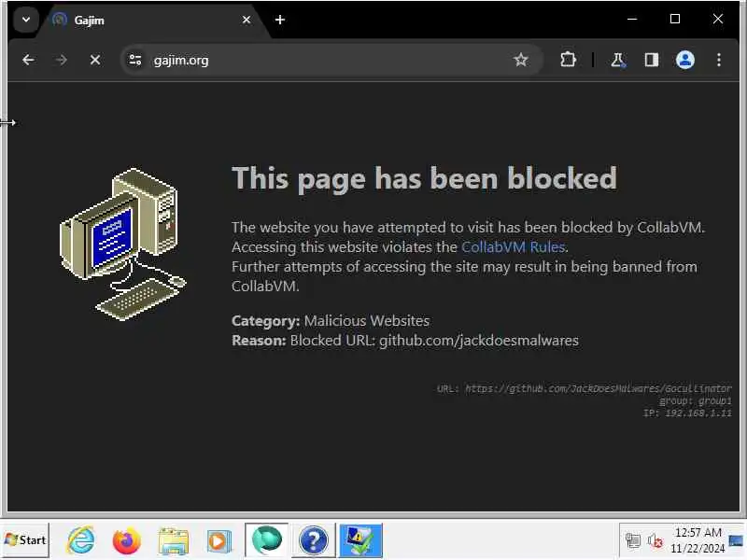Click the gajim.org address bar
747x560 pixels.
(x=332, y=60)
